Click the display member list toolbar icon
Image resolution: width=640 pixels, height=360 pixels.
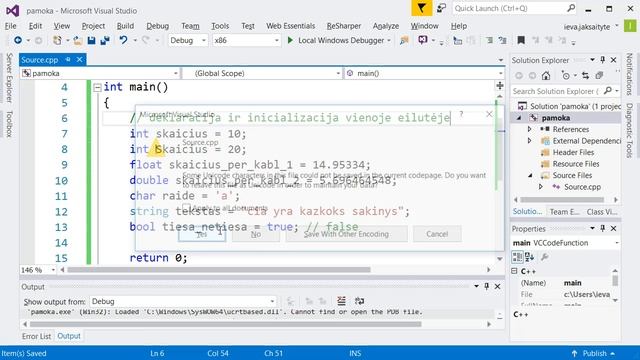coord(458,40)
